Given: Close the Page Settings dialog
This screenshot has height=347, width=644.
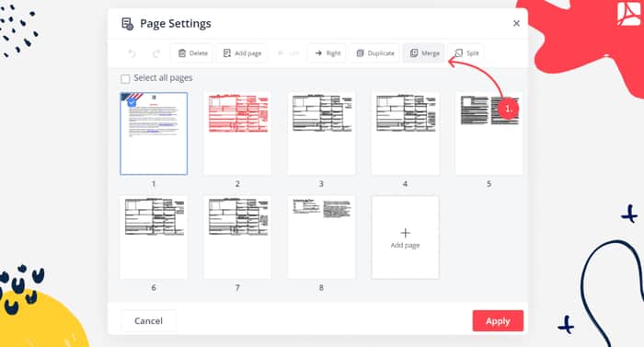Looking at the screenshot, I should [516, 23].
